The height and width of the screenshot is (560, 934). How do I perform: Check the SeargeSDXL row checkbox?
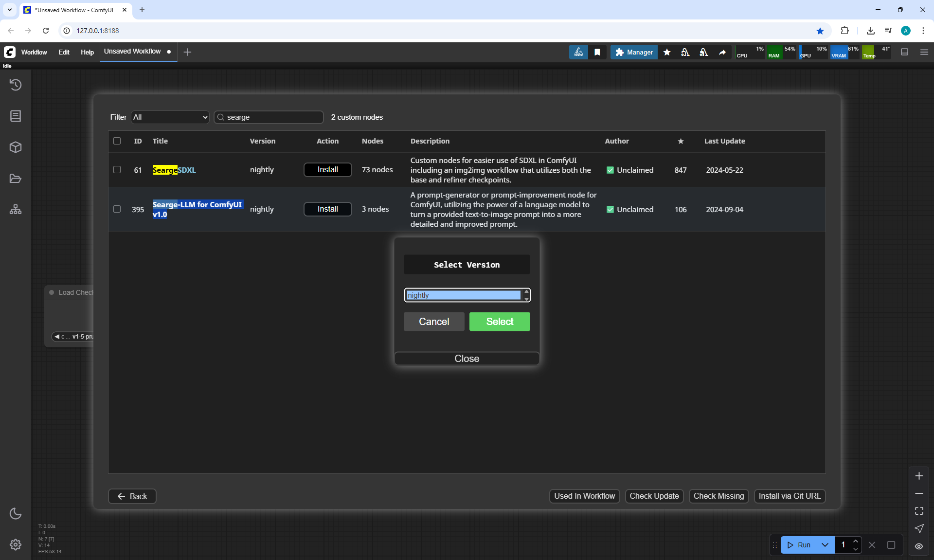117,170
